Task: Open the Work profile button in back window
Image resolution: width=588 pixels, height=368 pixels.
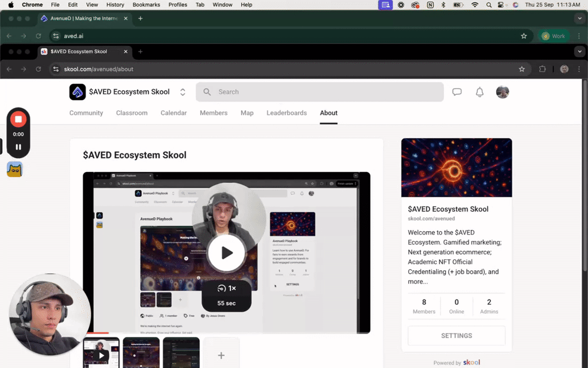Action: tap(554, 36)
